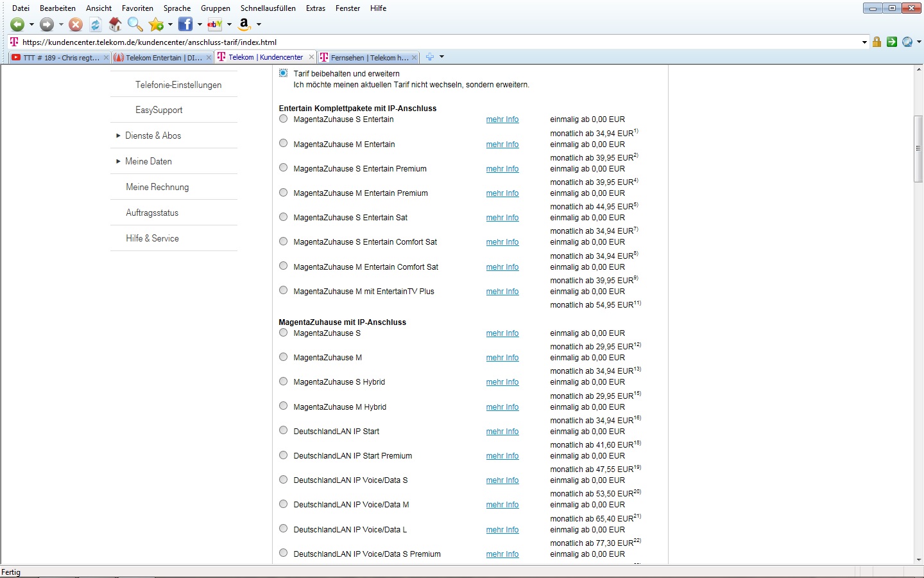This screenshot has height=578, width=924.
Task: Click the vertical scrollbar thumb
Action: (918, 149)
